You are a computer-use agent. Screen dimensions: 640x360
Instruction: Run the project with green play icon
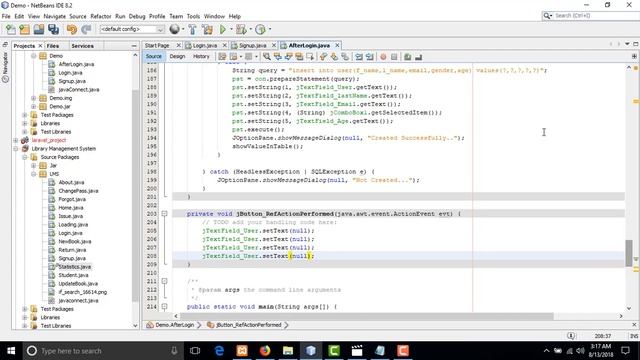(x=223, y=29)
